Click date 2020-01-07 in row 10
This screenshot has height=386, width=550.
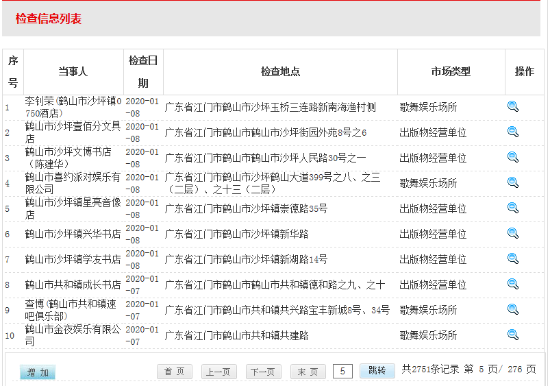pos(142,335)
